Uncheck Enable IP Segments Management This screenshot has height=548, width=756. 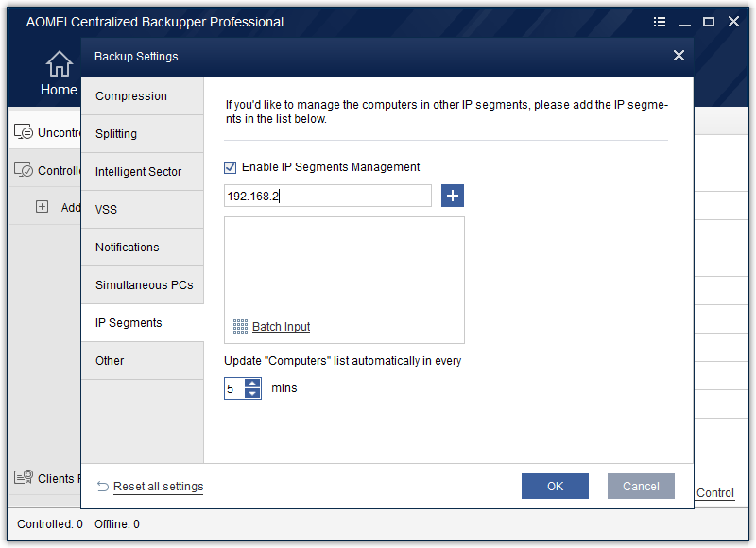click(231, 167)
